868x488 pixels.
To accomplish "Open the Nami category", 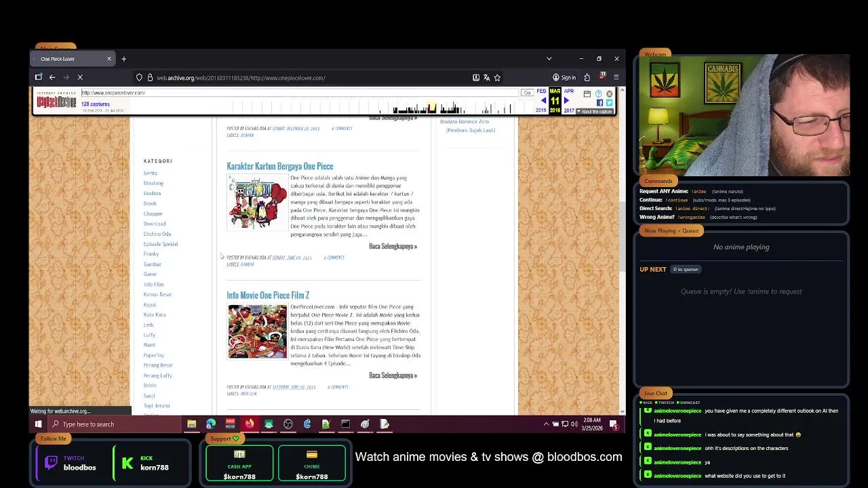I will point(149,345).
